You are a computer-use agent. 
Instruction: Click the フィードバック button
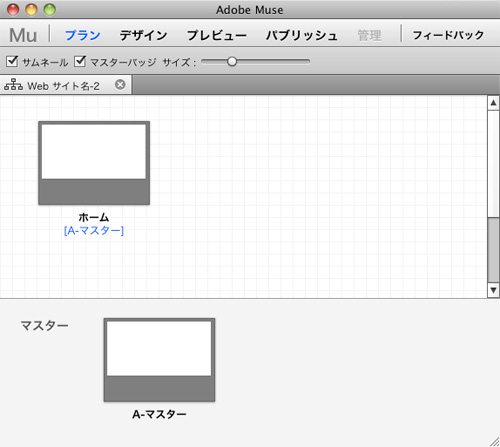point(448,35)
